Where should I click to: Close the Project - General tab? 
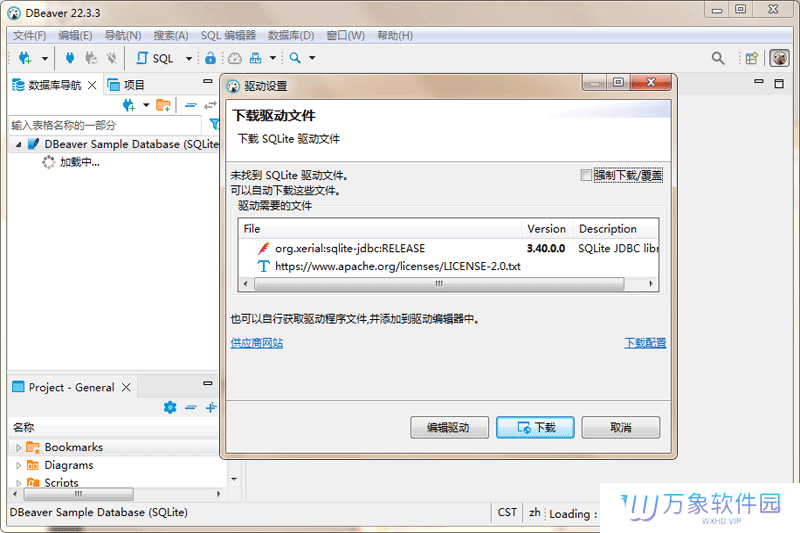[126, 388]
